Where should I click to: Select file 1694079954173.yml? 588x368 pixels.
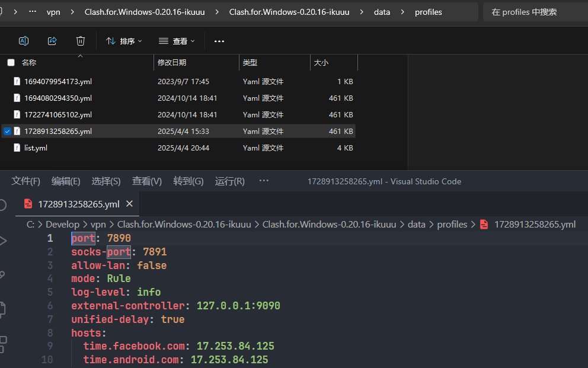58,81
